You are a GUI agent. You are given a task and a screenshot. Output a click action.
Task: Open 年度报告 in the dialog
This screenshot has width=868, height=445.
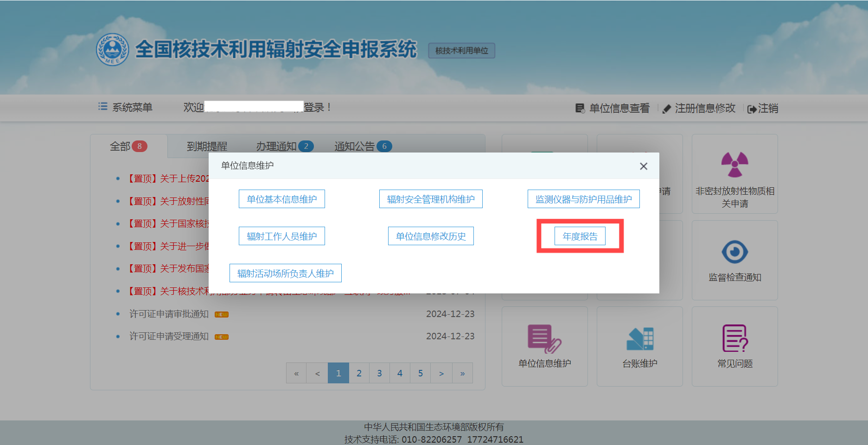pos(580,236)
